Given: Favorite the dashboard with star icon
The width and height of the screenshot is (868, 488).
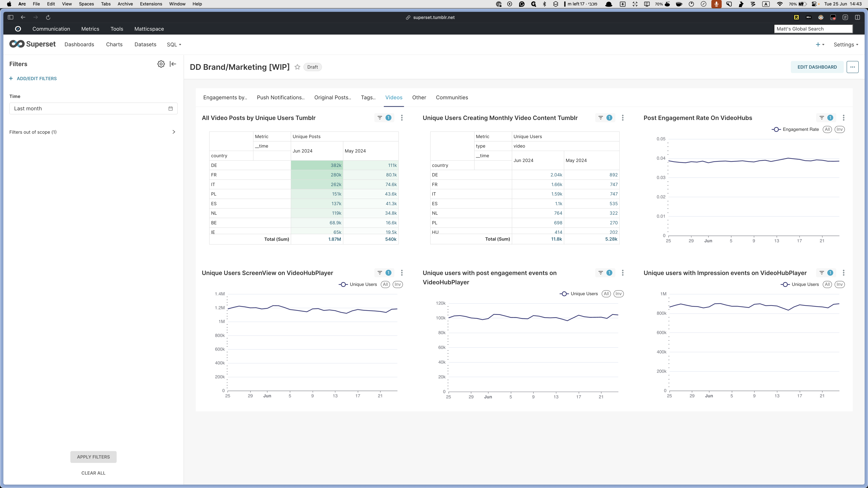Looking at the screenshot, I should click(x=297, y=67).
